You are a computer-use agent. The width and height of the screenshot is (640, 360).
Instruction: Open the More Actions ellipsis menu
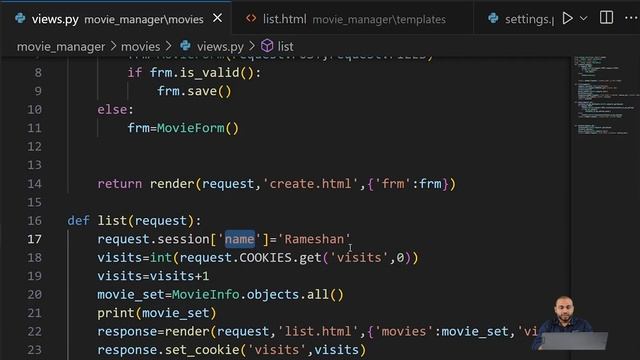click(631, 18)
